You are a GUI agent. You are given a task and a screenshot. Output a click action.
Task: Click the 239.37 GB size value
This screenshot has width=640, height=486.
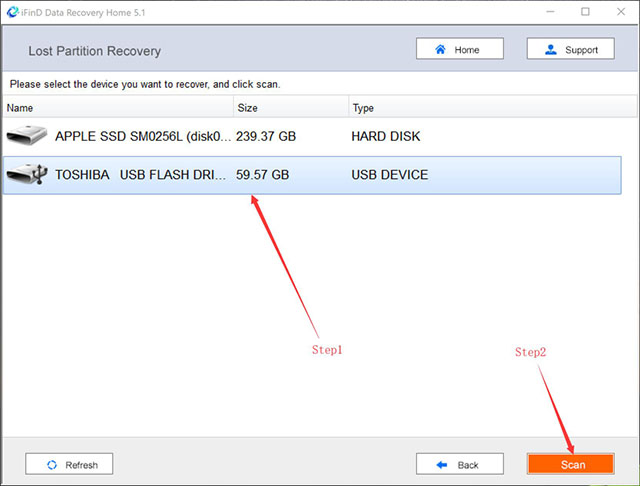pyautogui.click(x=266, y=136)
